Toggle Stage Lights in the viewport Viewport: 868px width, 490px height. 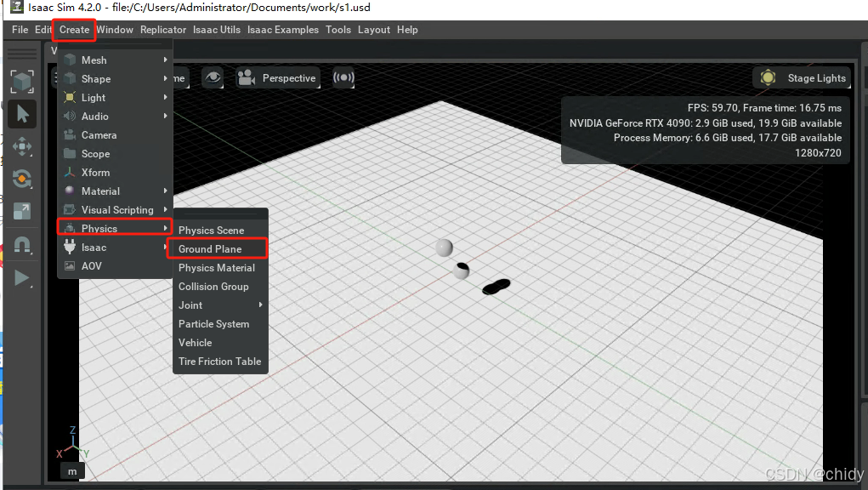pyautogui.click(x=800, y=77)
